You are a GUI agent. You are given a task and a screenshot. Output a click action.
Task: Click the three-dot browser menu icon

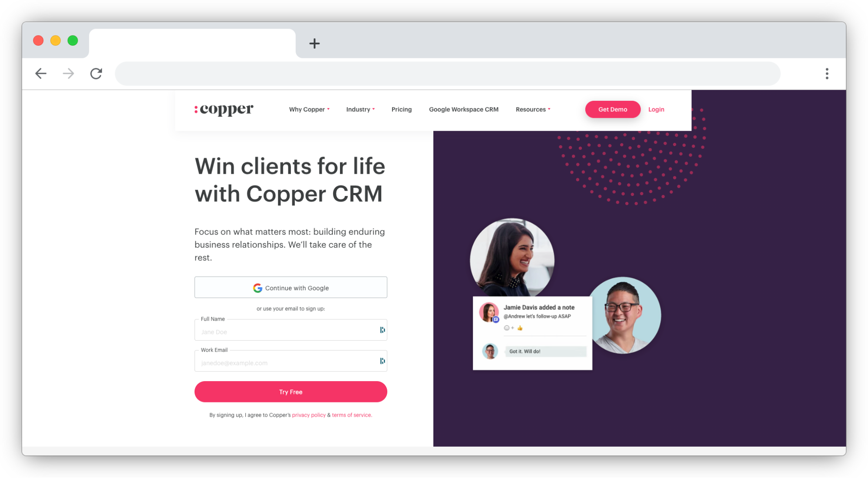[x=828, y=73]
